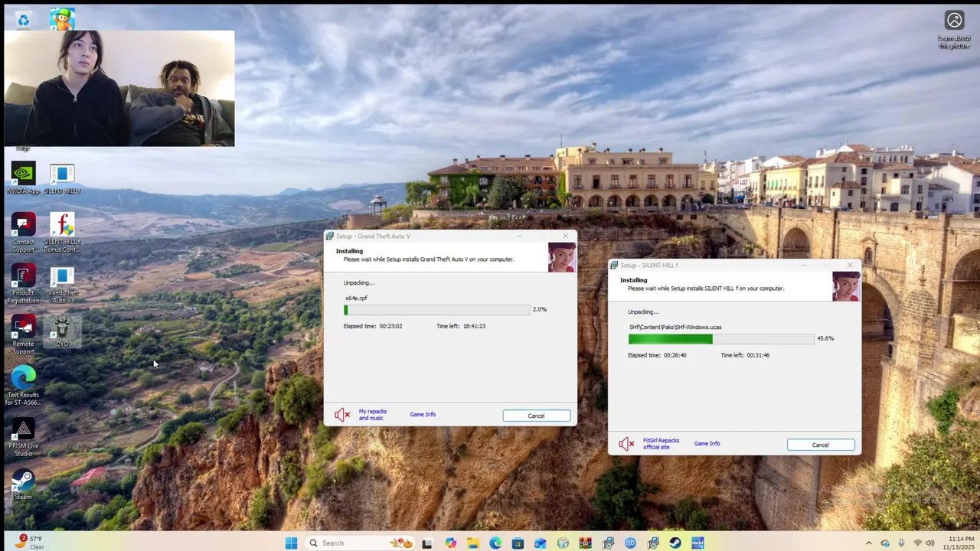980x551 pixels.
Task: Select the Steam desktop icon
Action: (23, 485)
